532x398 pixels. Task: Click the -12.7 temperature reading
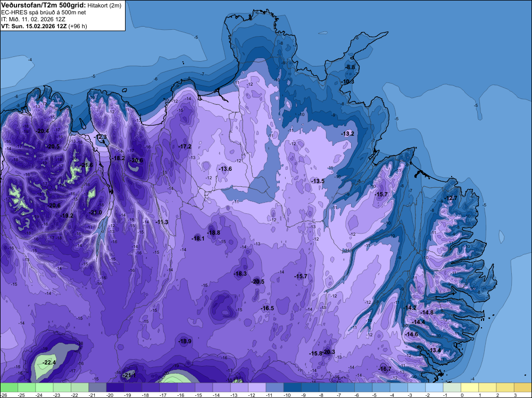[x=451, y=198]
